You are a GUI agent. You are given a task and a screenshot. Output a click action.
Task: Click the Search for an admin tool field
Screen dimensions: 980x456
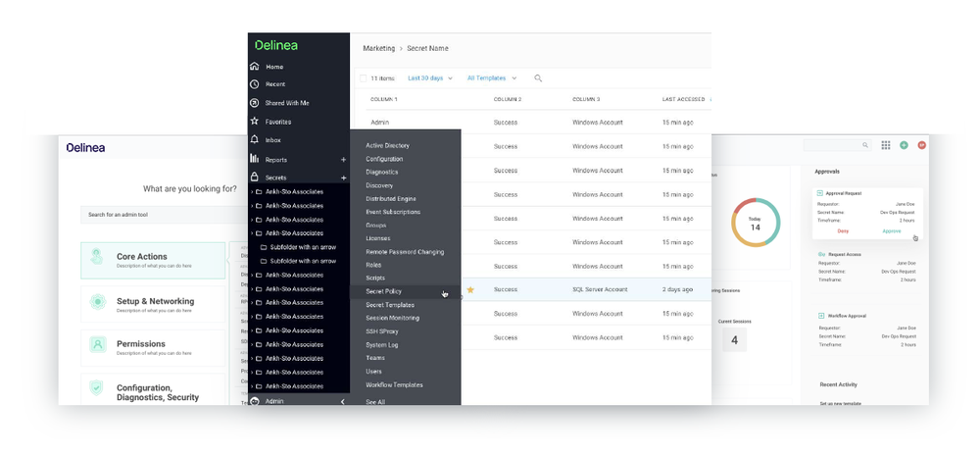pyautogui.click(x=165, y=215)
